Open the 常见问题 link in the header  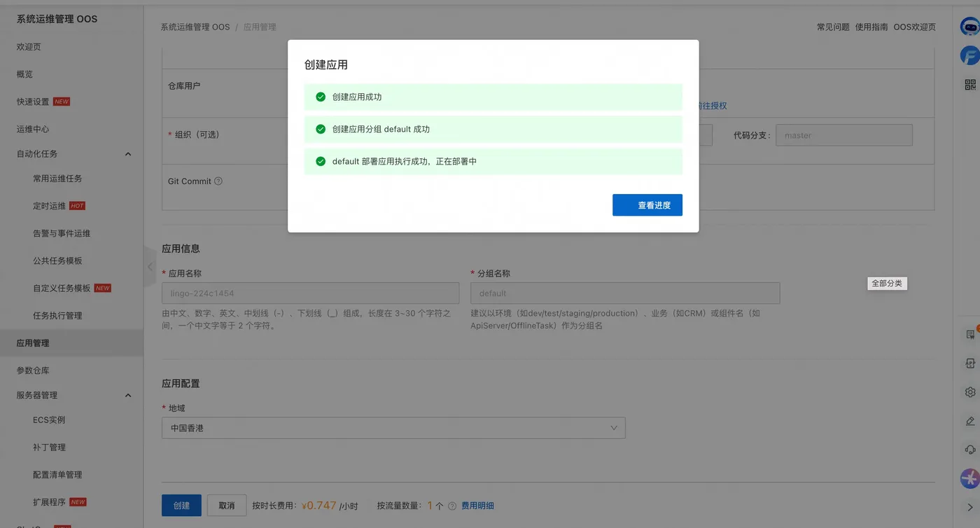tap(833, 27)
